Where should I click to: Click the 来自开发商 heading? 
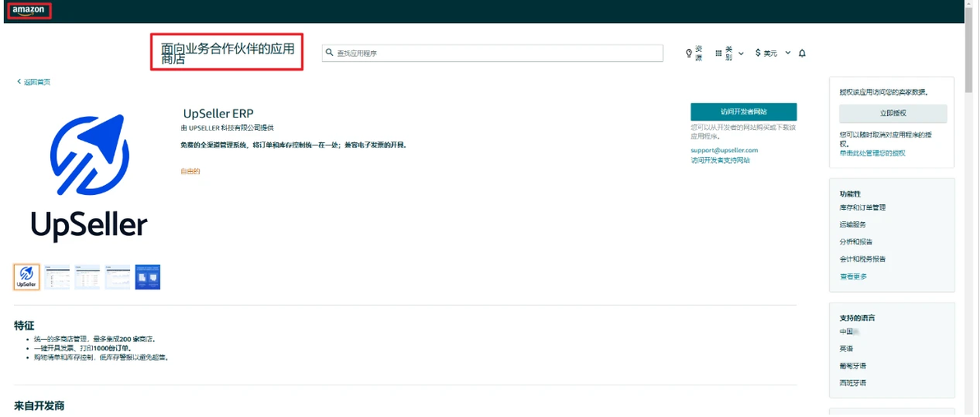tap(39, 405)
